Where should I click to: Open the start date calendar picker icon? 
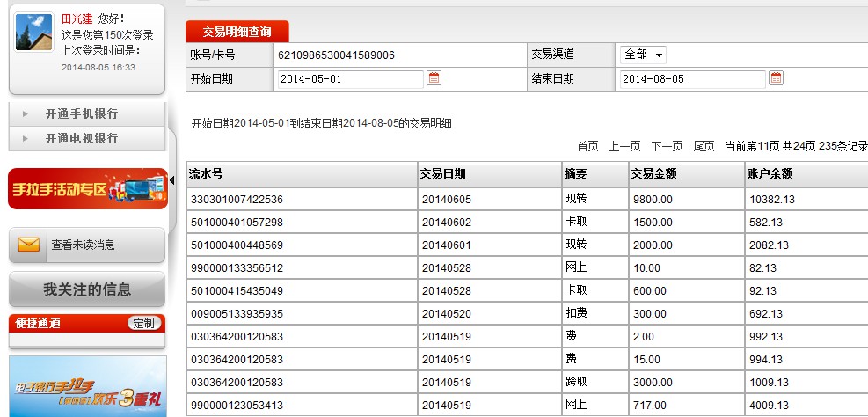(x=434, y=78)
